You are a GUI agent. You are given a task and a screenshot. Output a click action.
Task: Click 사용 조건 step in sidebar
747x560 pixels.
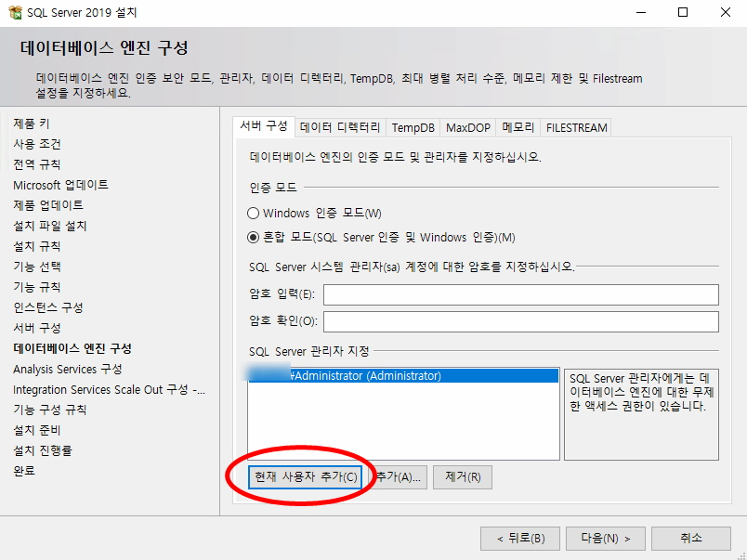37,144
